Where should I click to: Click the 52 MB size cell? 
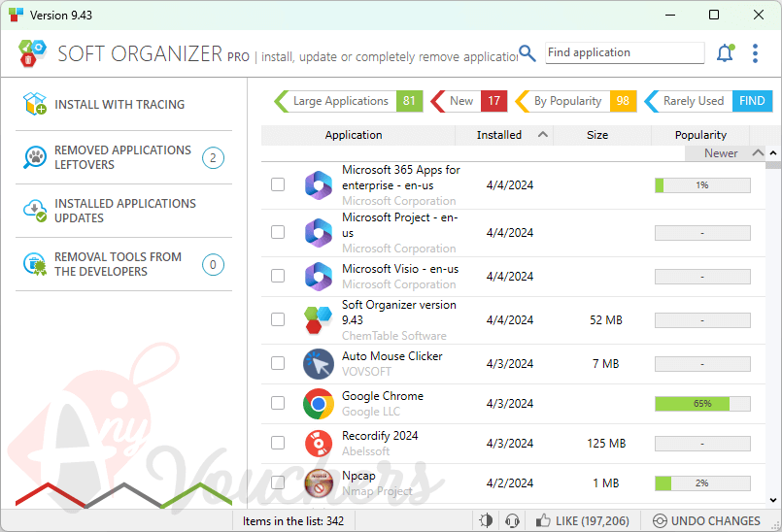[x=606, y=320]
